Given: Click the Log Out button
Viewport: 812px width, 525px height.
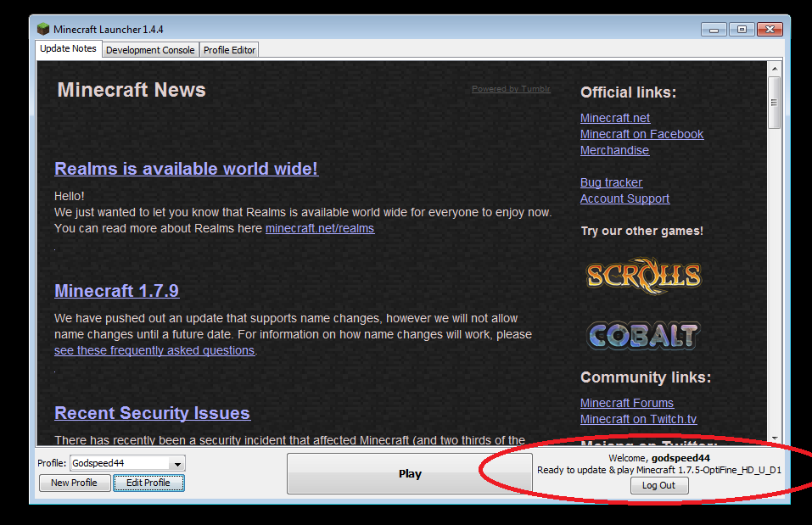Looking at the screenshot, I should (658, 486).
